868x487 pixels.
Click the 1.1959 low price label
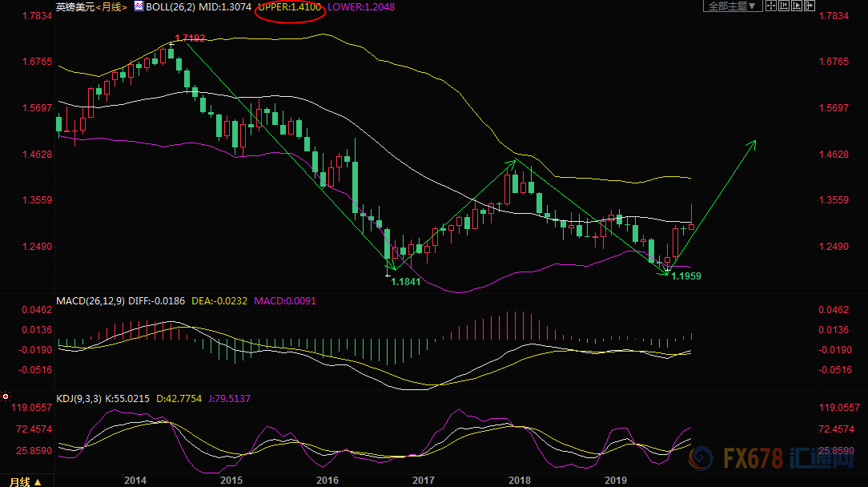(686, 276)
